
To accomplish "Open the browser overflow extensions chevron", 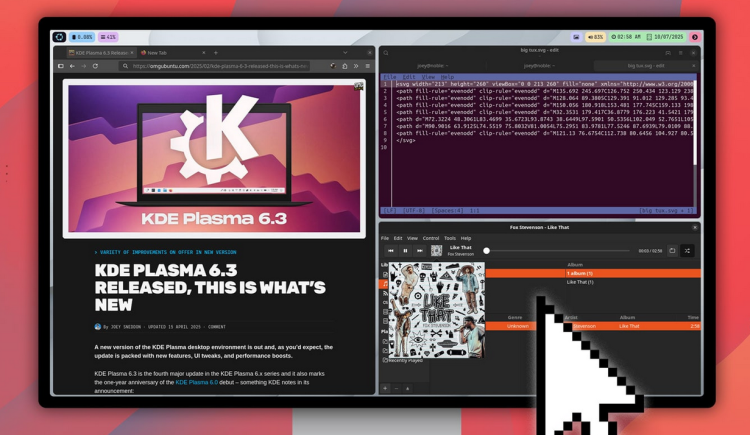I will pos(355,66).
